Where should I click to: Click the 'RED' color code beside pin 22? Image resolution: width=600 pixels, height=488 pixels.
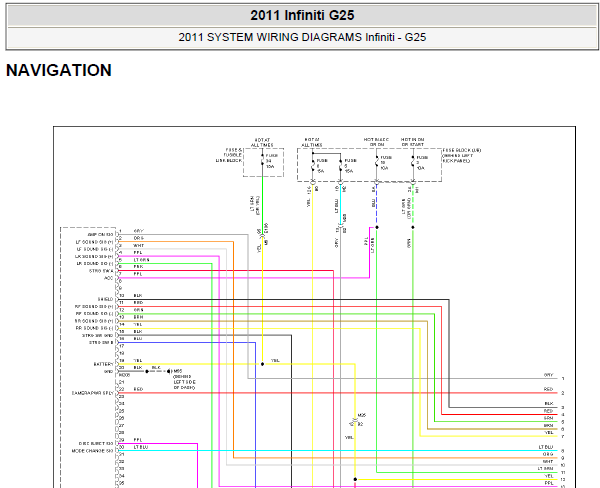click(138, 389)
